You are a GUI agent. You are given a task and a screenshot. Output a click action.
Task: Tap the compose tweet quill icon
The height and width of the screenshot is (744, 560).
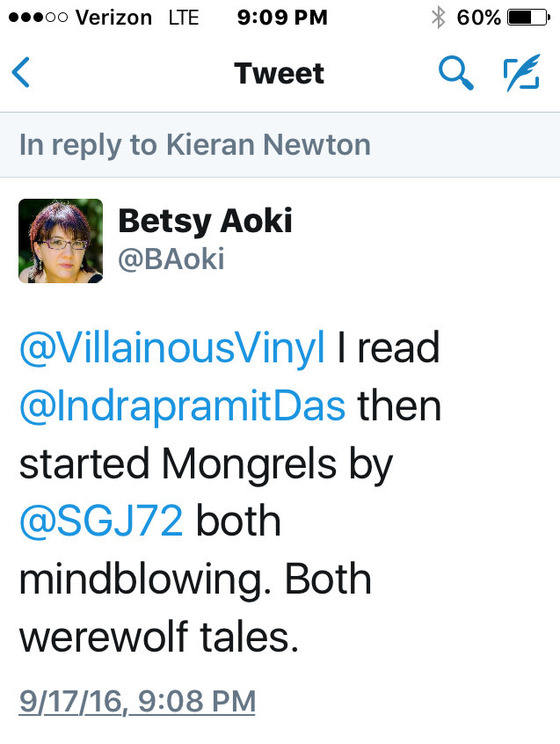tap(520, 73)
